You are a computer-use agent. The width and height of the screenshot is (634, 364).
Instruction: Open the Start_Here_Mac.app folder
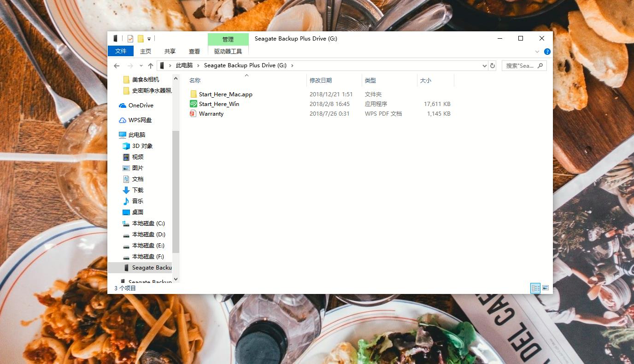click(225, 94)
